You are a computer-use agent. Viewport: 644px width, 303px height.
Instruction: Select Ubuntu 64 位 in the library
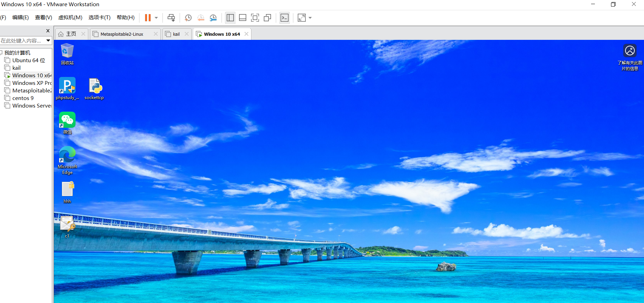(29, 60)
